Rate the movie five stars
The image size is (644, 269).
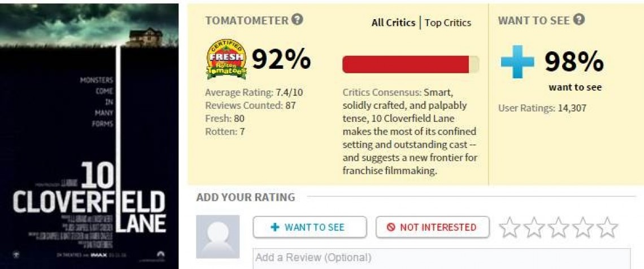[x=607, y=228]
